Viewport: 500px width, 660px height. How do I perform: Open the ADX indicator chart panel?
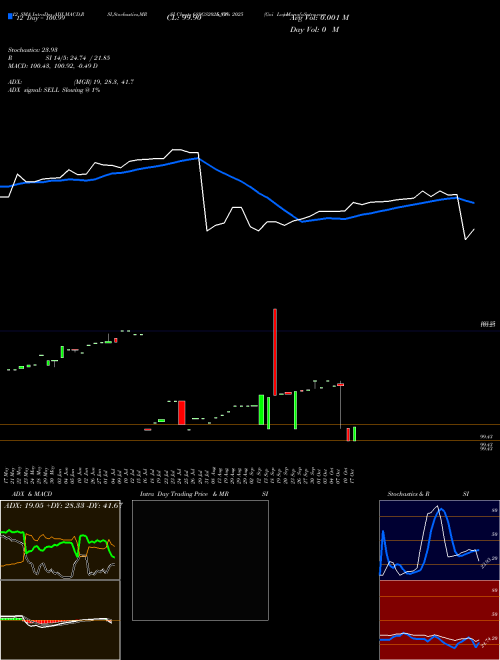(60, 540)
